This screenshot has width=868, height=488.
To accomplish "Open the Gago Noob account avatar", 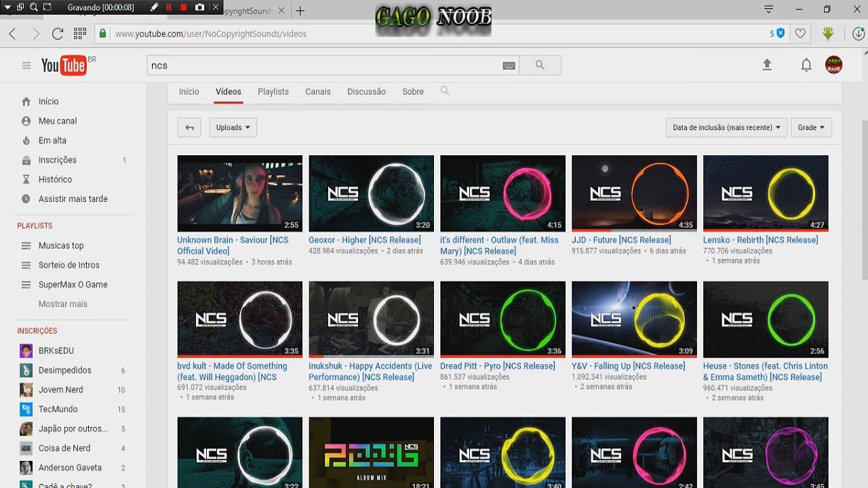I will [x=833, y=65].
